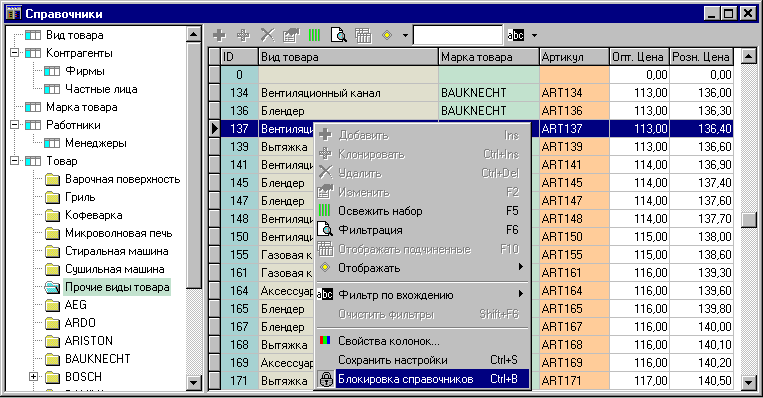Click the Розн. Цена column header
The width and height of the screenshot is (763, 398).
point(701,57)
